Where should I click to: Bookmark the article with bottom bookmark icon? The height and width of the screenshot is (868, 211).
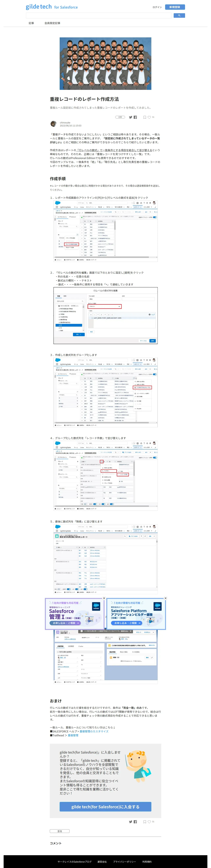[x=144, y=821]
